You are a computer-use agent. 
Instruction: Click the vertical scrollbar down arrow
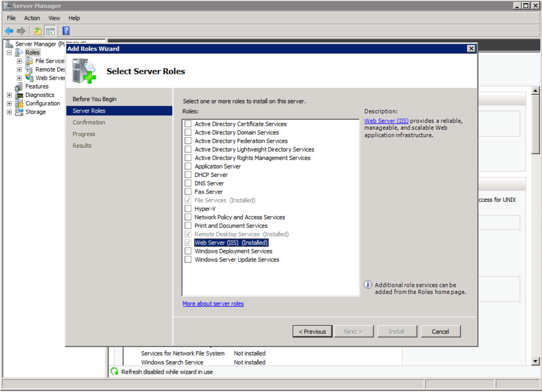(535, 361)
